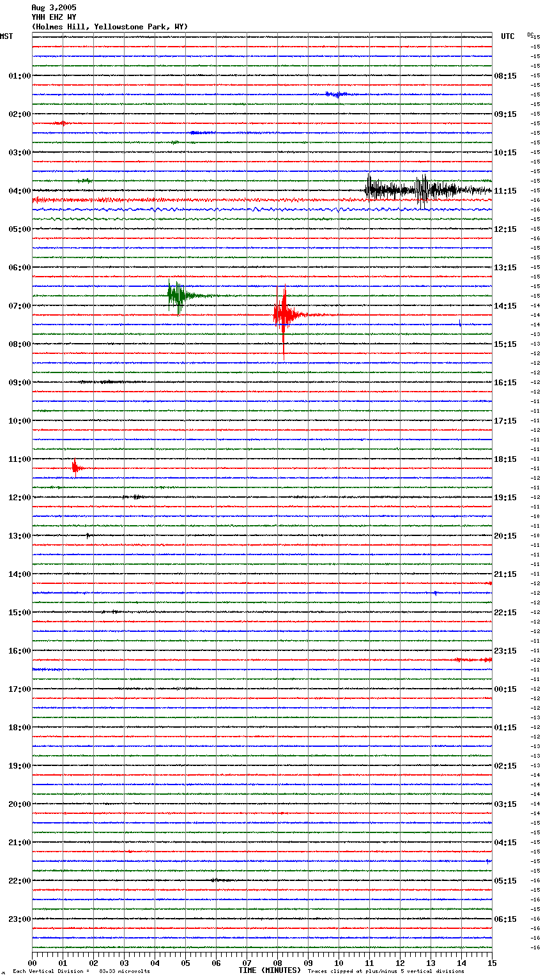Click the 09:15 UTC time label
This screenshot has width=543, height=980.
(x=505, y=114)
